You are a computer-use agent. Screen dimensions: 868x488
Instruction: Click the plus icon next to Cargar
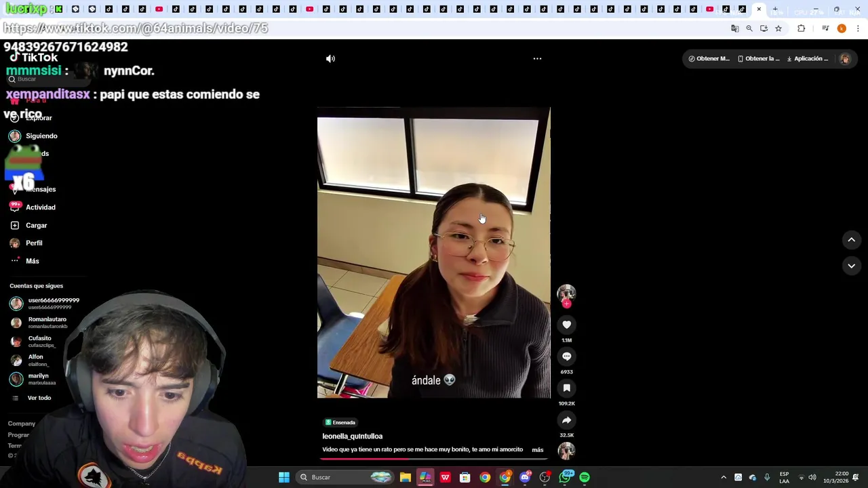click(x=15, y=226)
